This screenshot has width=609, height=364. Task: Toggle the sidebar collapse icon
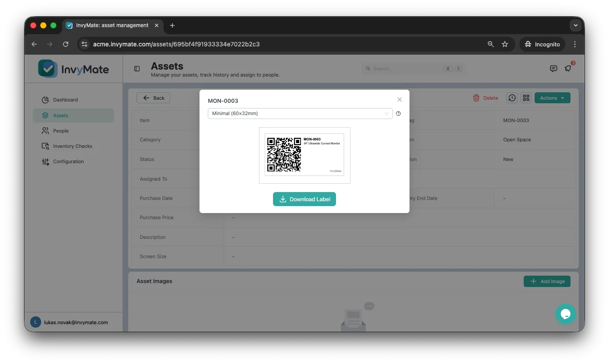[137, 69]
